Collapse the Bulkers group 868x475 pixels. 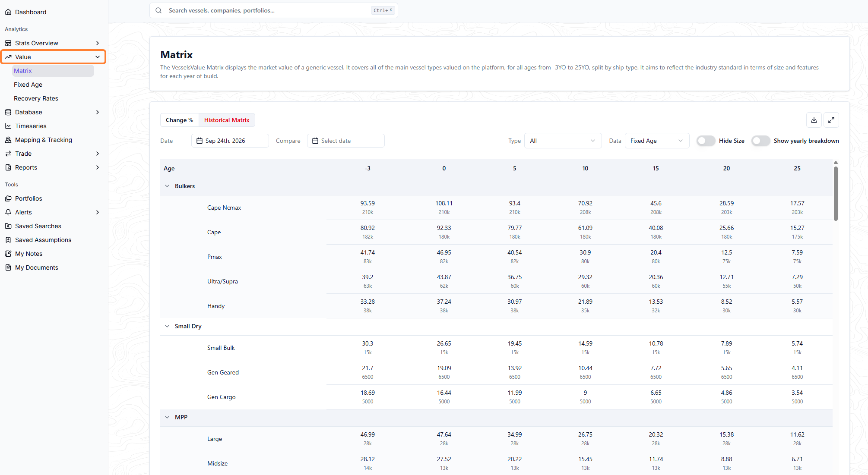point(167,186)
